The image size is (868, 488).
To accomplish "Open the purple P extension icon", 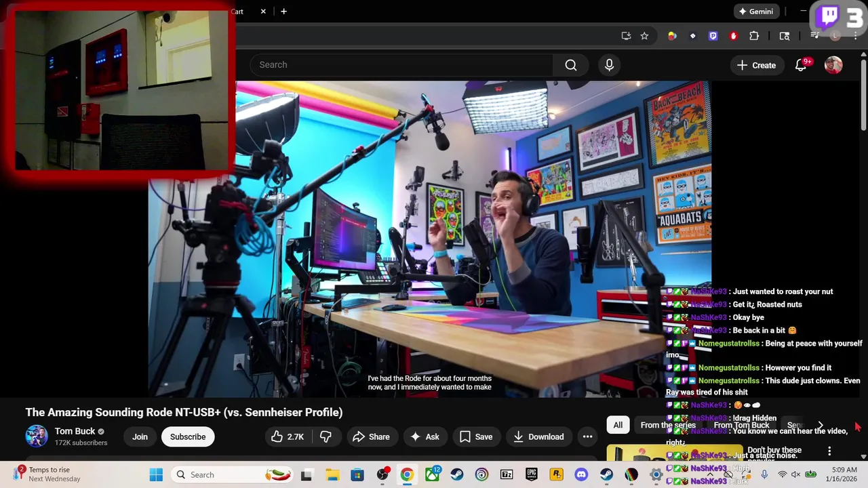I will (713, 36).
